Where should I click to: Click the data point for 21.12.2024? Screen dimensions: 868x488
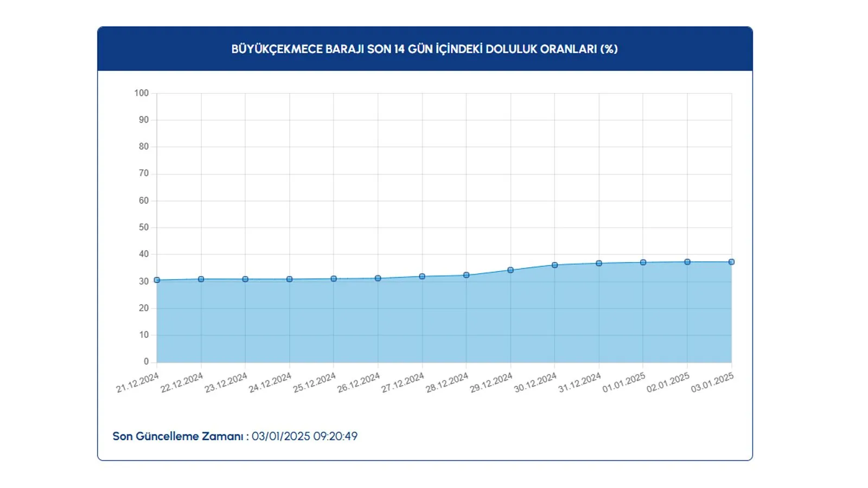tap(157, 280)
